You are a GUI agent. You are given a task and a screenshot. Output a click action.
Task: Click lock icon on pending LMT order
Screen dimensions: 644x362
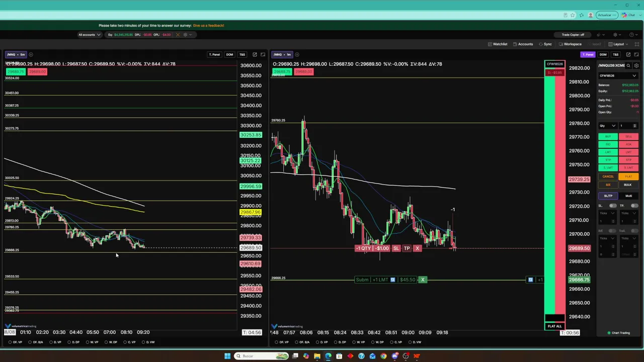(392, 280)
